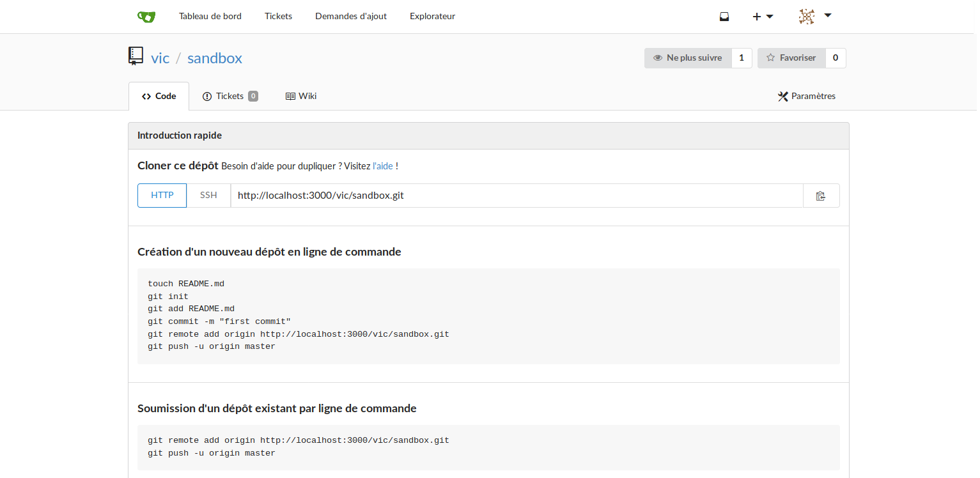Click the 'touch README.md' command line
This screenshot has height=478, width=980.
coord(186,284)
